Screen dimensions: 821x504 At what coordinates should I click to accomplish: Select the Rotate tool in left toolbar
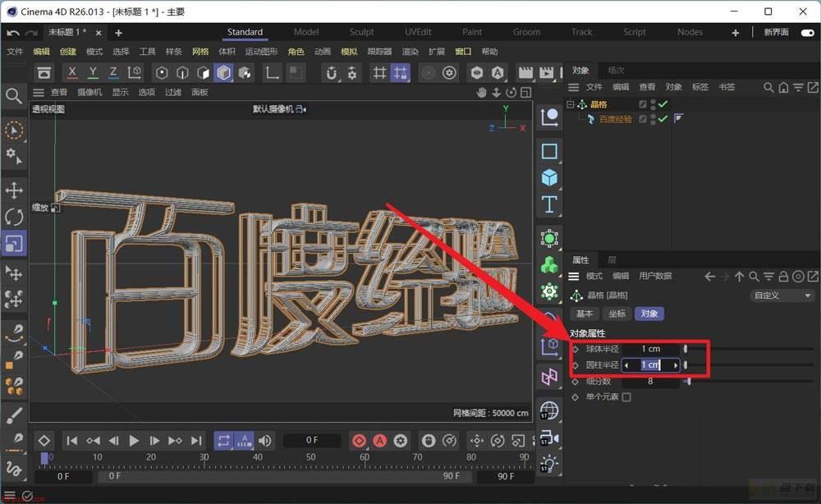14,217
